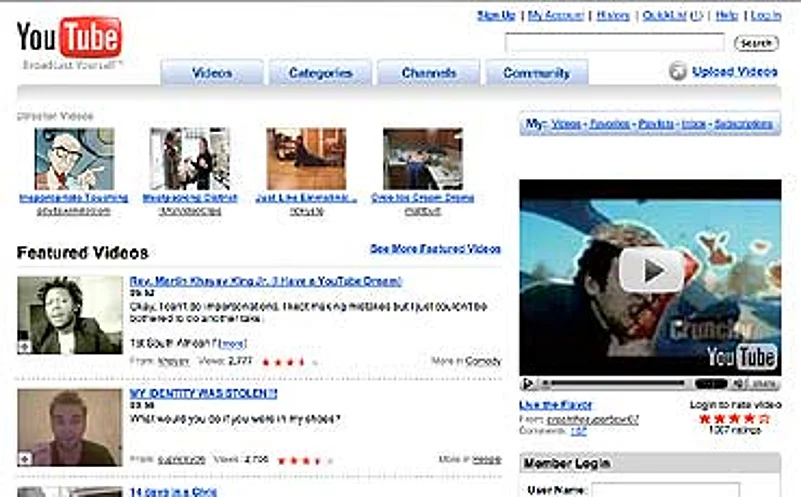
Task: Rate the player video with first star
Action: pos(705,419)
